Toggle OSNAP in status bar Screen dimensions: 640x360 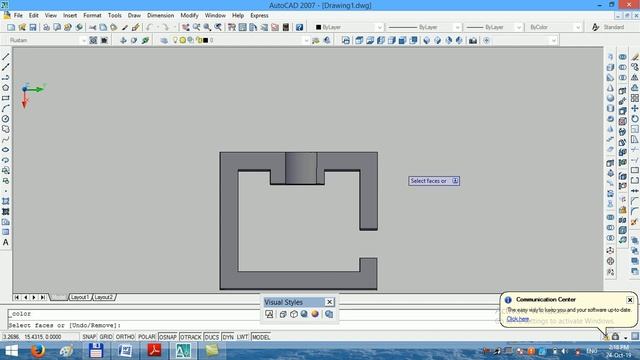pyautogui.click(x=168, y=337)
